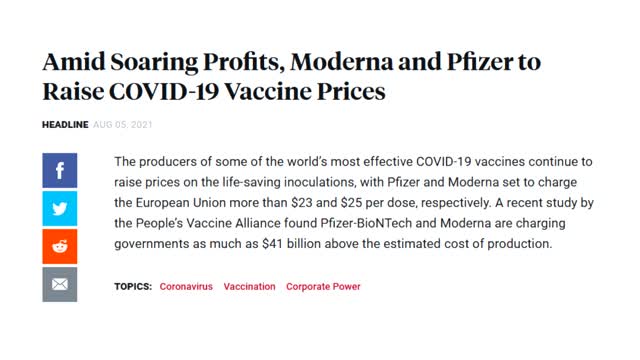Post the article to Reddit
Viewport: 640px width, 360px height.
point(60,247)
